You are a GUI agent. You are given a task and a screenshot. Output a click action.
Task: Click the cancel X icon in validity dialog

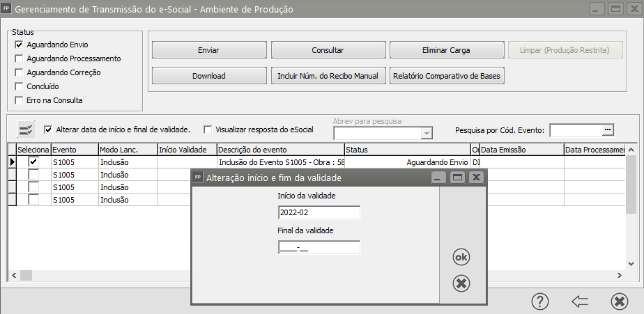(x=461, y=283)
